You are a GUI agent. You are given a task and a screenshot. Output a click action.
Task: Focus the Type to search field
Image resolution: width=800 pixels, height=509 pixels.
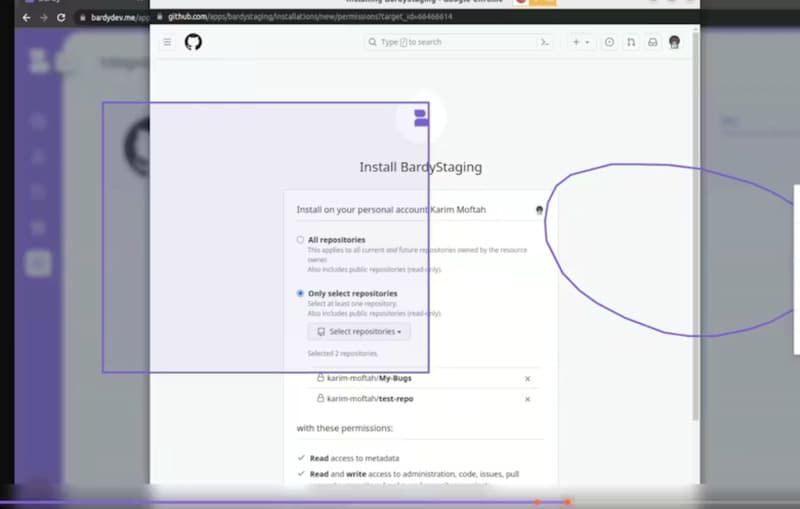click(450, 42)
